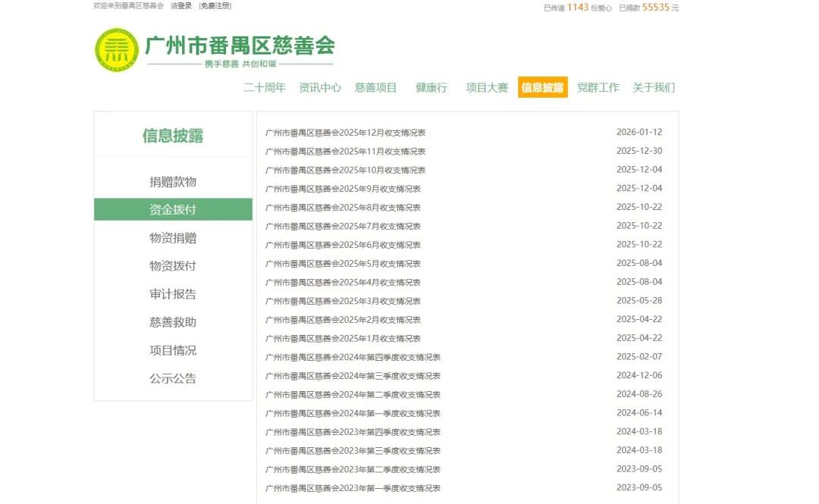
Task: Open 审计报告 in the sidebar
Action: pyautogui.click(x=173, y=294)
